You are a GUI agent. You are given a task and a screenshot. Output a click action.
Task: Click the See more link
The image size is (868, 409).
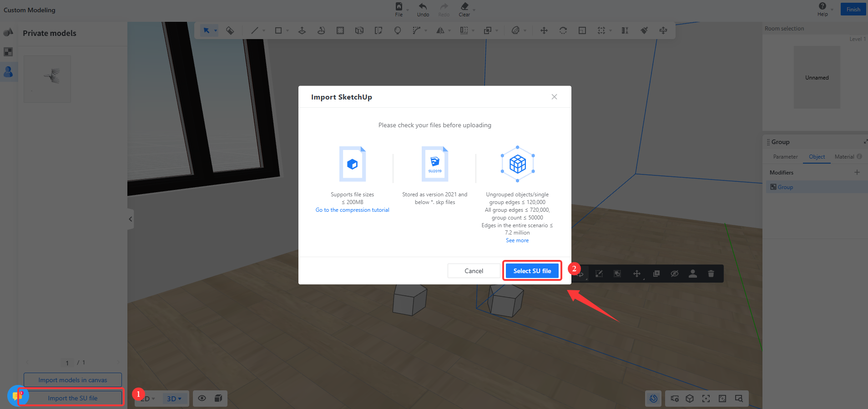tap(517, 240)
